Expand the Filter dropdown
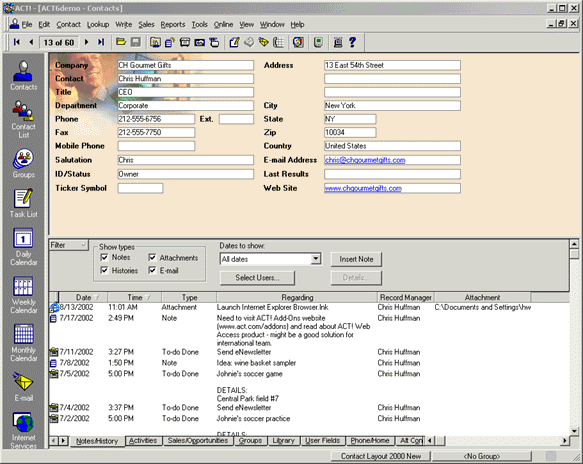Image resolution: width=583 pixels, height=464 pixels. point(68,245)
